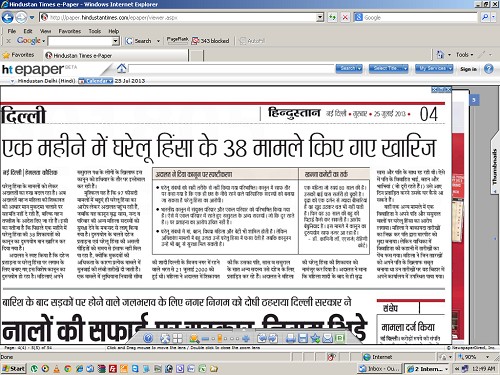Click the orange zoom slider handle
Image resolution: width=500 pixels, height=375 pixels.
pyautogui.click(x=220, y=338)
